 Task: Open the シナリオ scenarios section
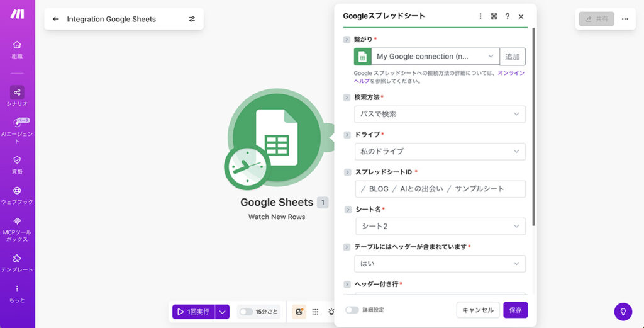(17, 96)
